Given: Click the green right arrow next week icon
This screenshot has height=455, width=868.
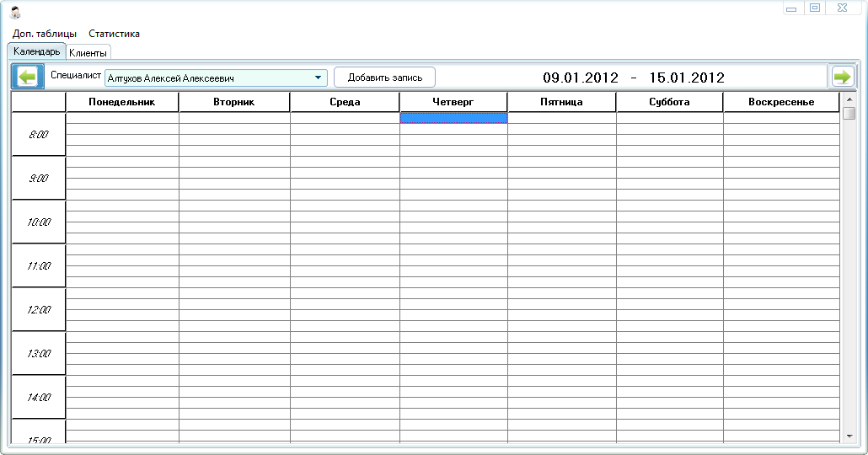Looking at the screenshot, I should (841, 78).
